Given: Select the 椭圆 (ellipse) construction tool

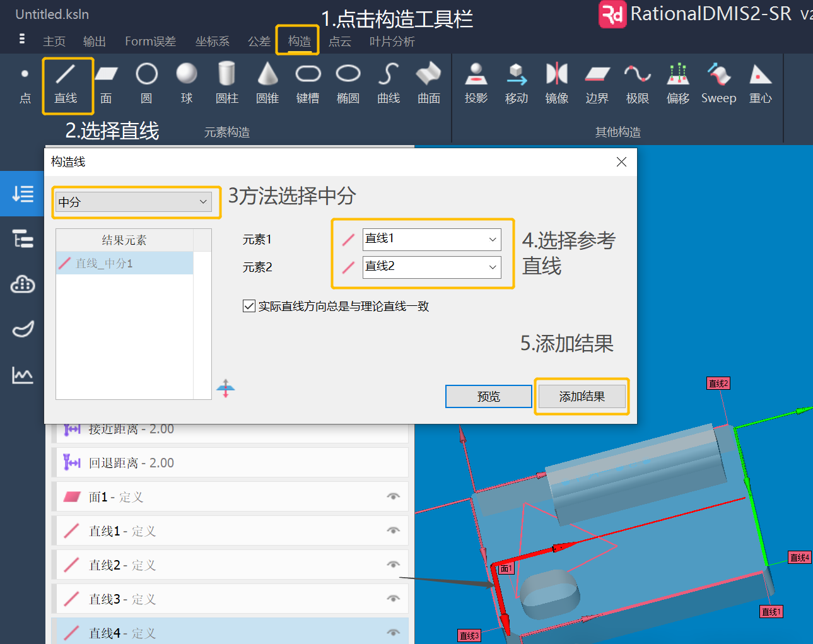Looking at the screenshot, I should tap(348, 83).
